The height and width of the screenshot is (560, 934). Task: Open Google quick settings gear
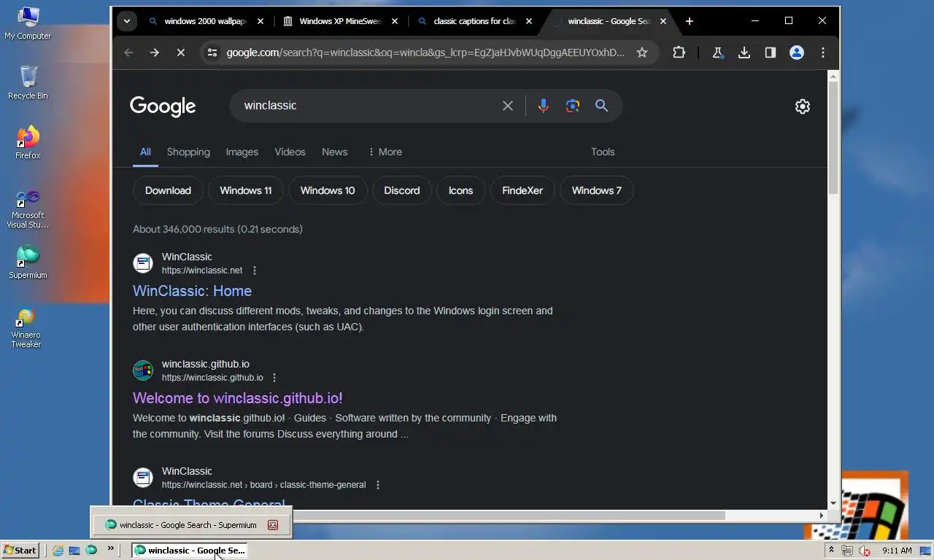(x=803, y=106)
